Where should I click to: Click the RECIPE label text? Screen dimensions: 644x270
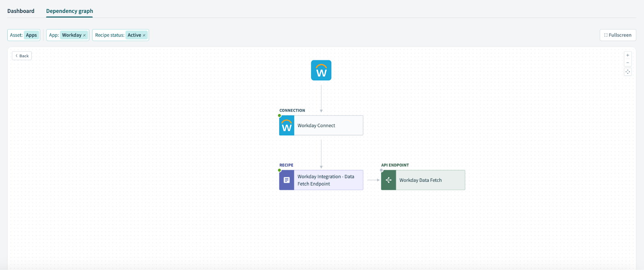click(286, 165)
